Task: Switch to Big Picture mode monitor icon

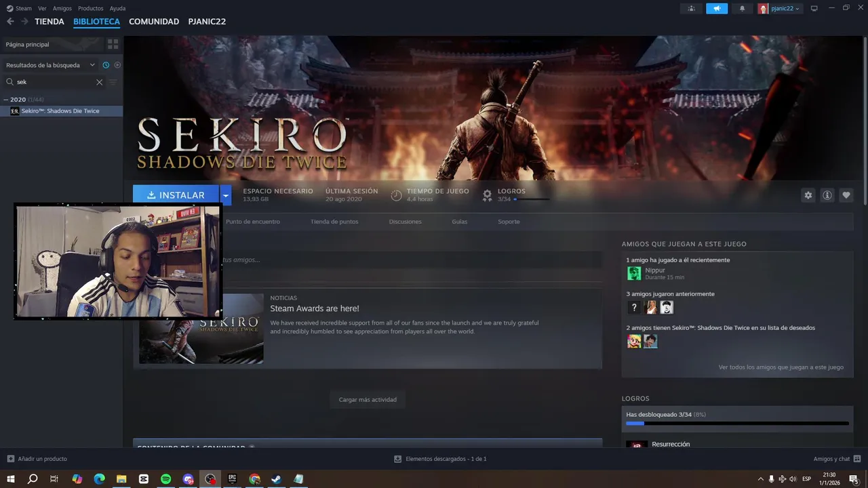Action: click(814, 8)
